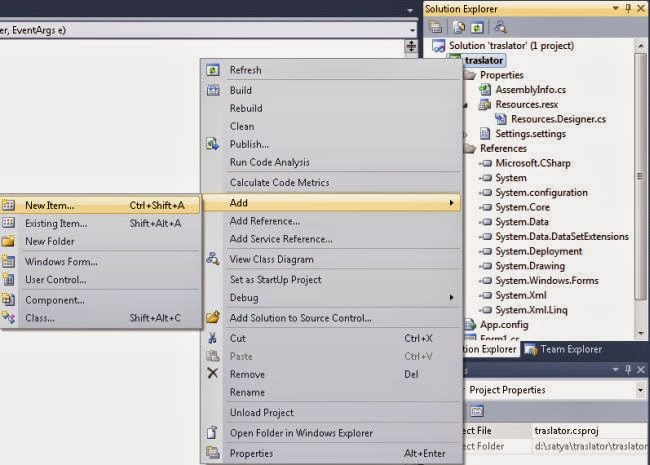Click the AssemblyInfo.cs file icon

pos(485,90)
